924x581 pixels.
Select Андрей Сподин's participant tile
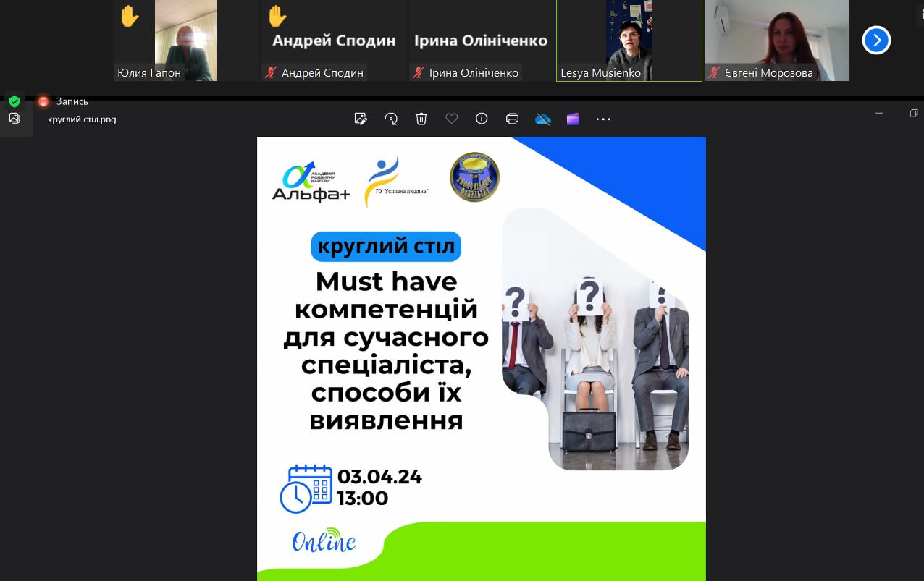pos(334,40)
